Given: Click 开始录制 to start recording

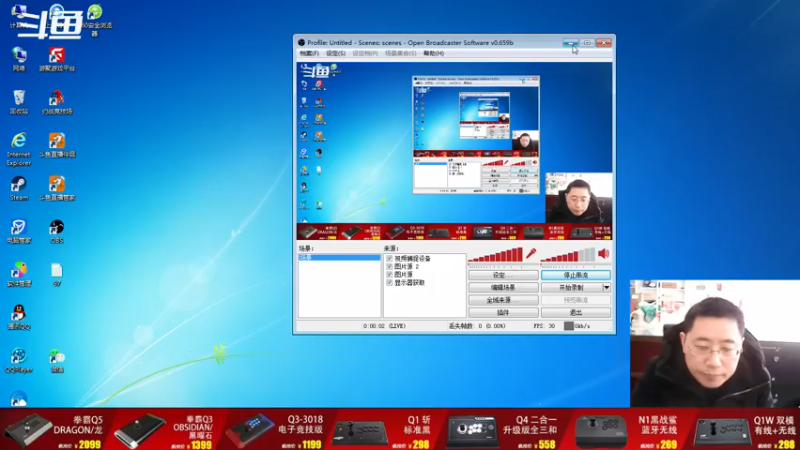Looking at the screenshot, I should tap(571, 287).
